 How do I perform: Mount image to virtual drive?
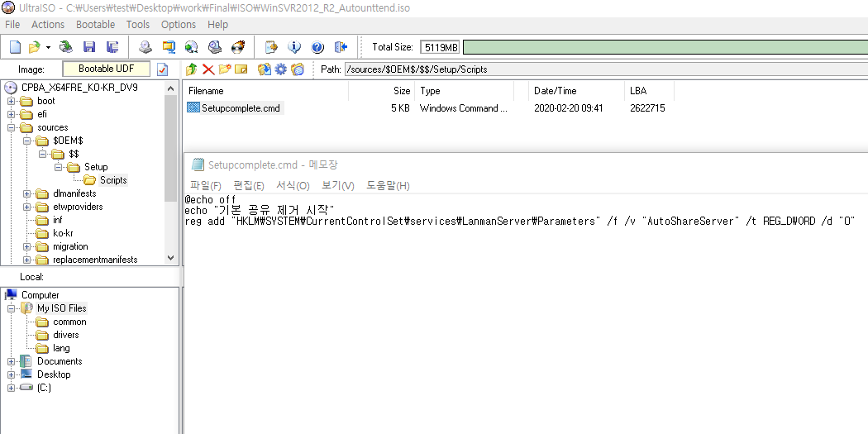[215, 47]
